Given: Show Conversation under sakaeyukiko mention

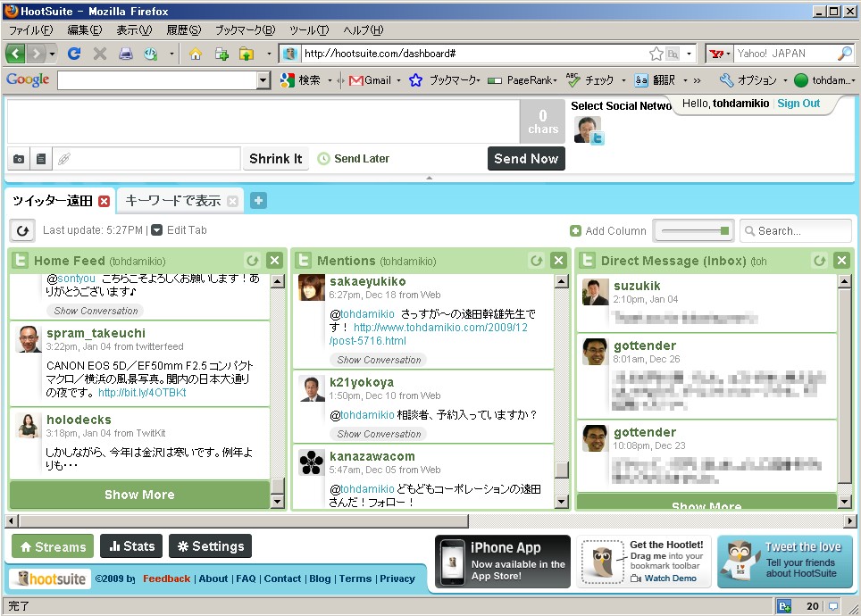Looking at the screenshot, I should [379, 360].
